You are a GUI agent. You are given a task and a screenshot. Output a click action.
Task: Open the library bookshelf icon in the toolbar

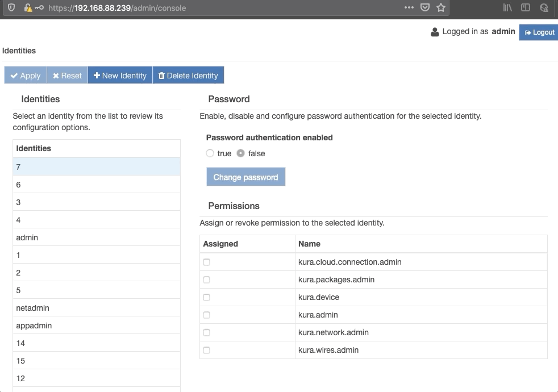(x=506, y=7)
